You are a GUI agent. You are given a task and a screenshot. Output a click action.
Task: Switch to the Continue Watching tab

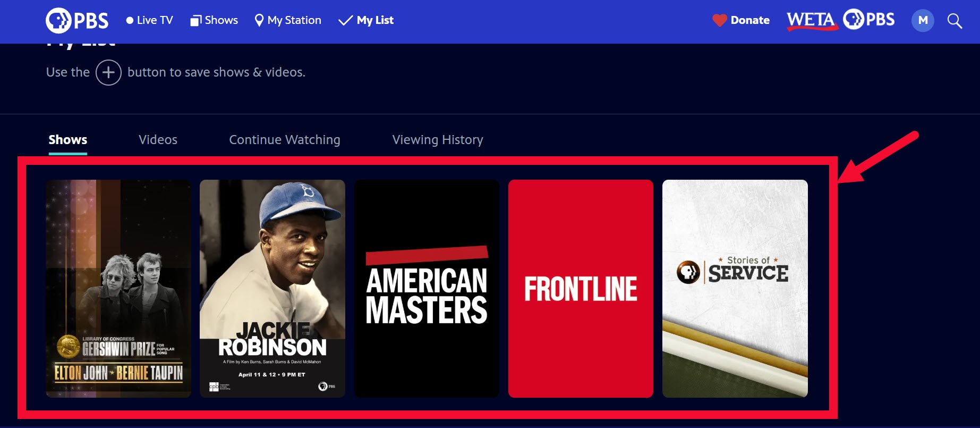[x=285, y=140]
